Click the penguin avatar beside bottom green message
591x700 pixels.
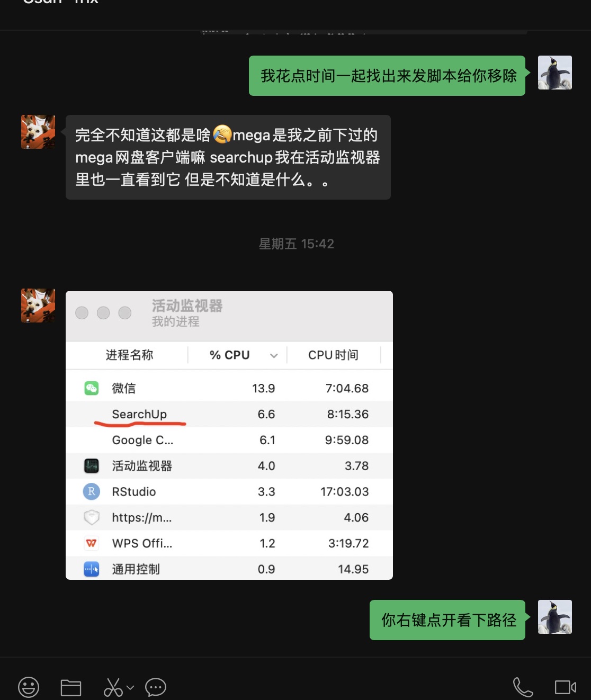tap(555, 617)
